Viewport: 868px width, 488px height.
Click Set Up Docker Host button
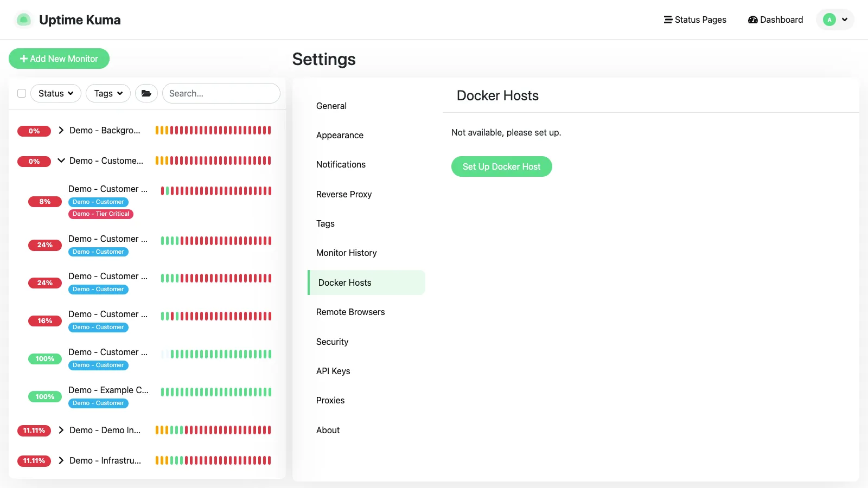pos(502,166)
